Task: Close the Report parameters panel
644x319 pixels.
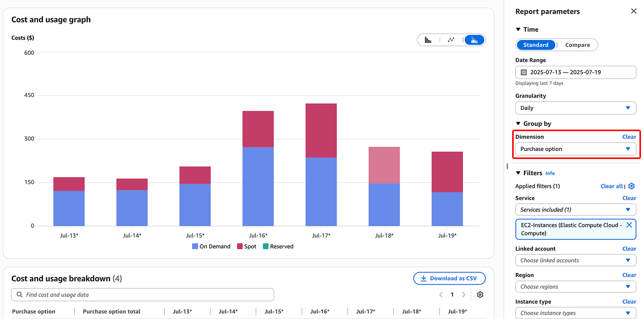Action: click(633, 11)
